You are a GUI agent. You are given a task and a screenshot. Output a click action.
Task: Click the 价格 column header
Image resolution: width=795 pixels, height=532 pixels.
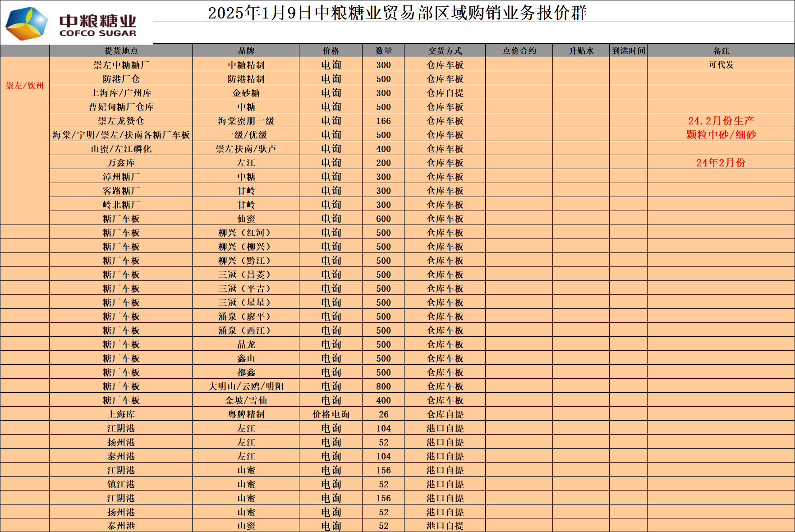click(331, 51)
